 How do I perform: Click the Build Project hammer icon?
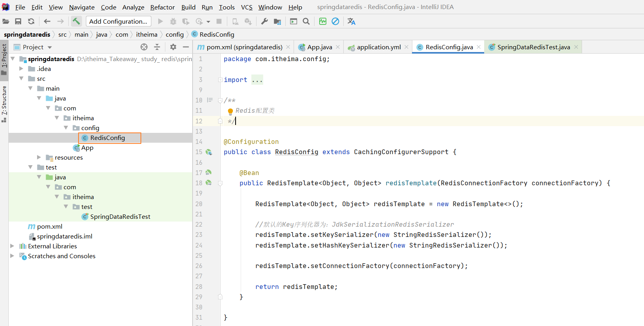tap(76, 21)
